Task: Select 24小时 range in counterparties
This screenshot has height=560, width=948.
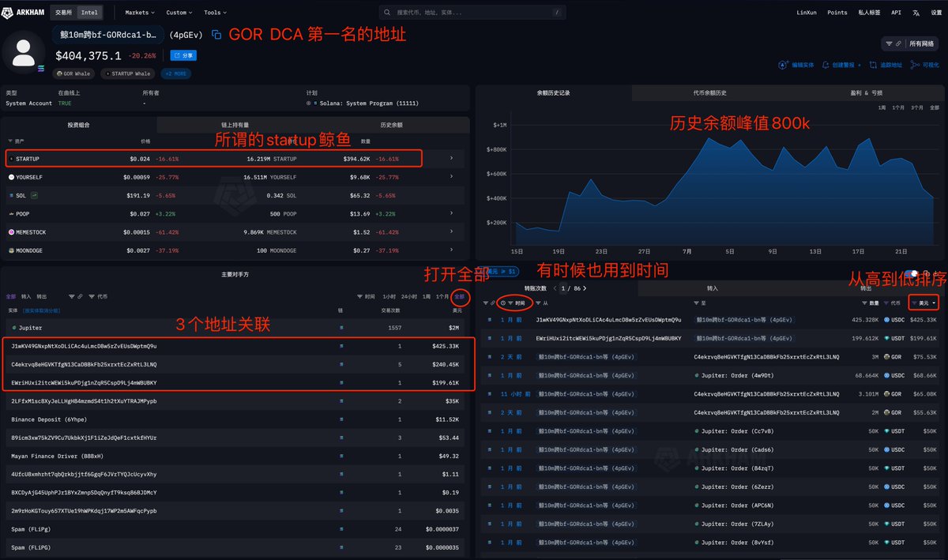Action: point(409,296)
